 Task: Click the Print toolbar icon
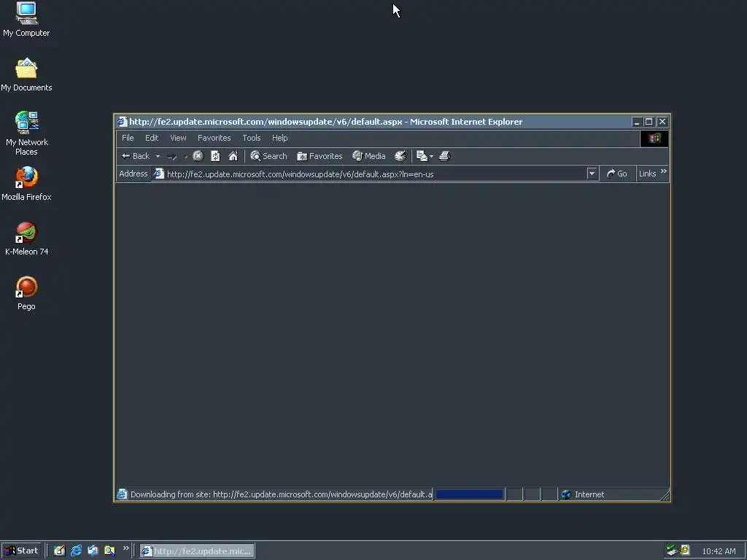tap(444, 156)
